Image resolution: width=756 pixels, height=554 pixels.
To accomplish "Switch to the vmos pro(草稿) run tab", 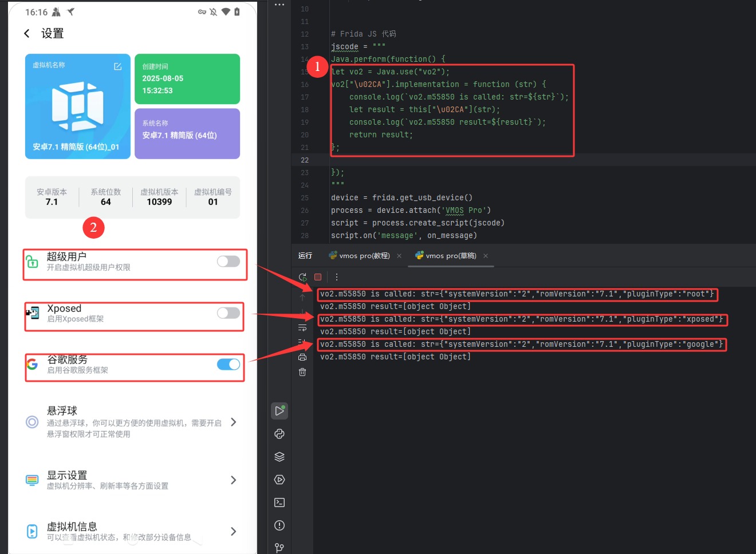I will click(446, 256).
